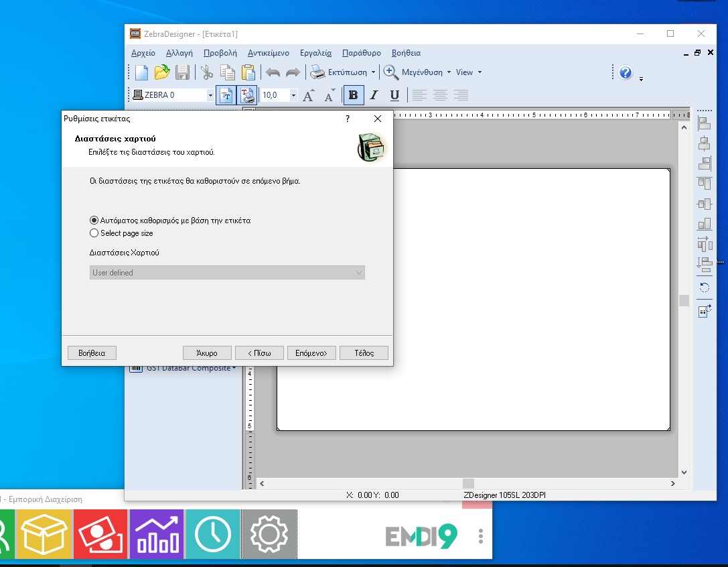Click the Save floppy disk icon
The image size is (728, 567).
coord(182,72)
